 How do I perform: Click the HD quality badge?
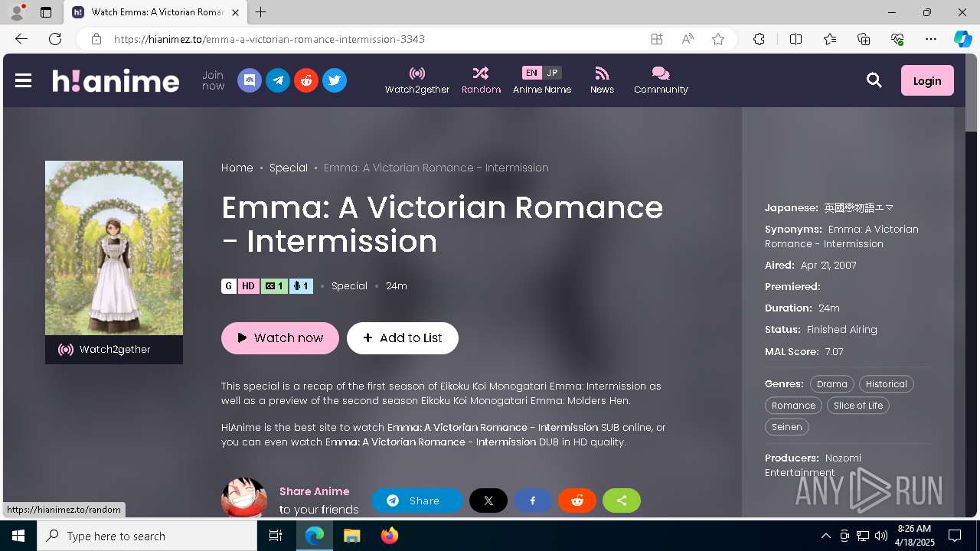(x=248, y=286)
